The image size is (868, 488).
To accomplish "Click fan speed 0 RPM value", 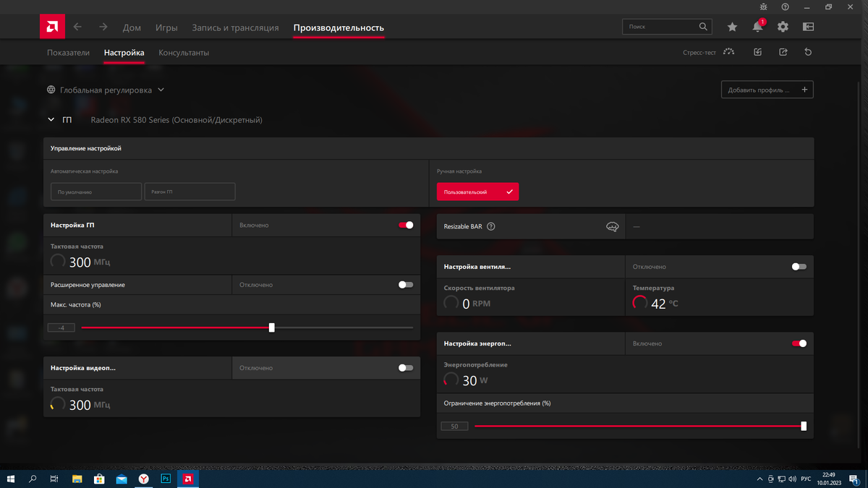I will click(x=476, y=304).
